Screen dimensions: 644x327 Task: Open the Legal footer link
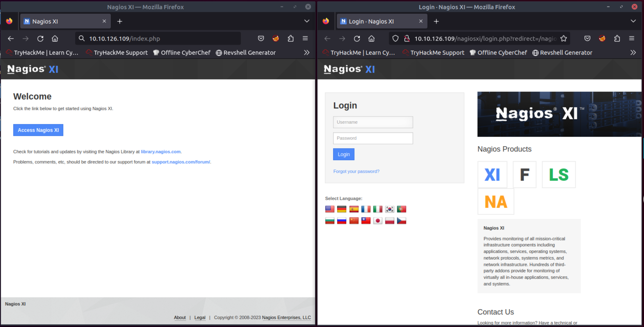pos(200,317)
